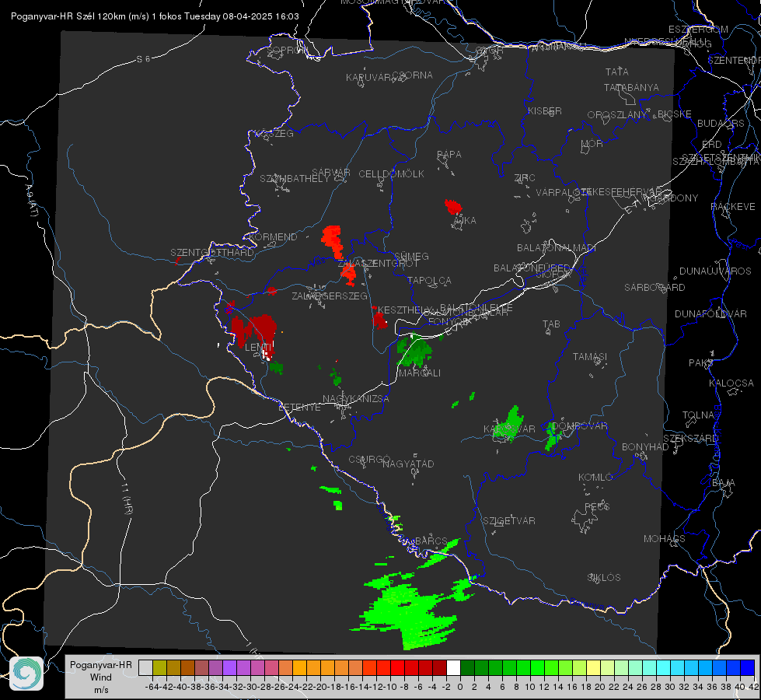
Task: Click the BICSKE label
Action: pyautogui.click(x=675, y=114)
